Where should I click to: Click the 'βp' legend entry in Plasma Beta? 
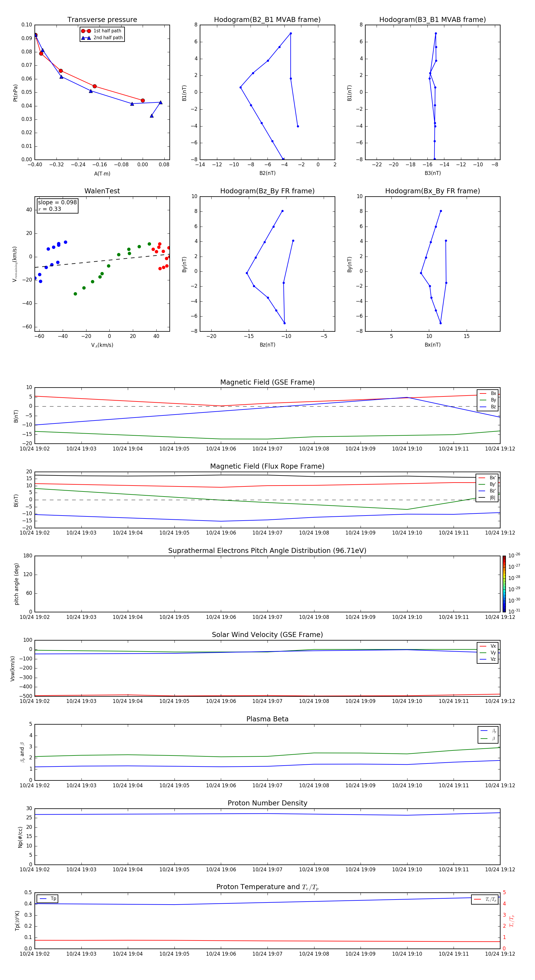[x=489, y=731]
